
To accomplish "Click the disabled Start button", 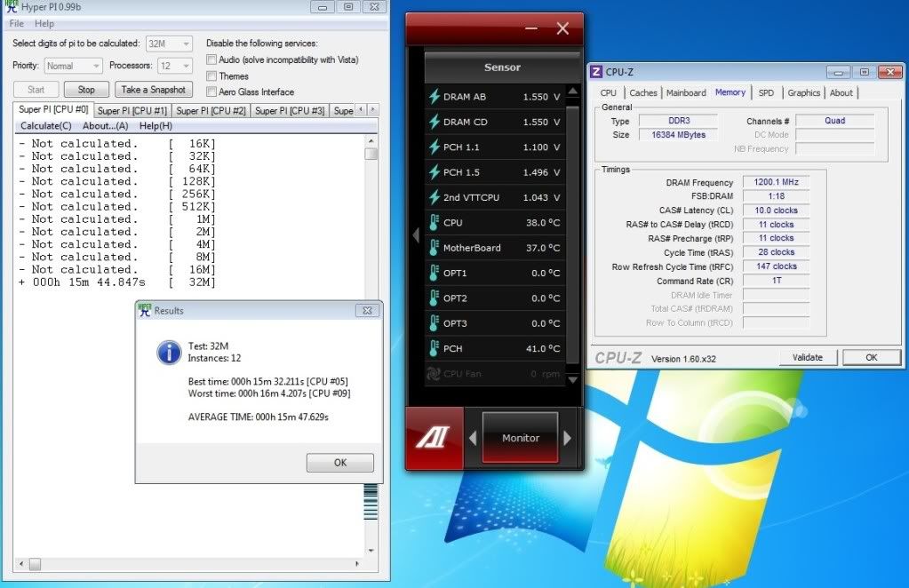I will click(36, 90).
